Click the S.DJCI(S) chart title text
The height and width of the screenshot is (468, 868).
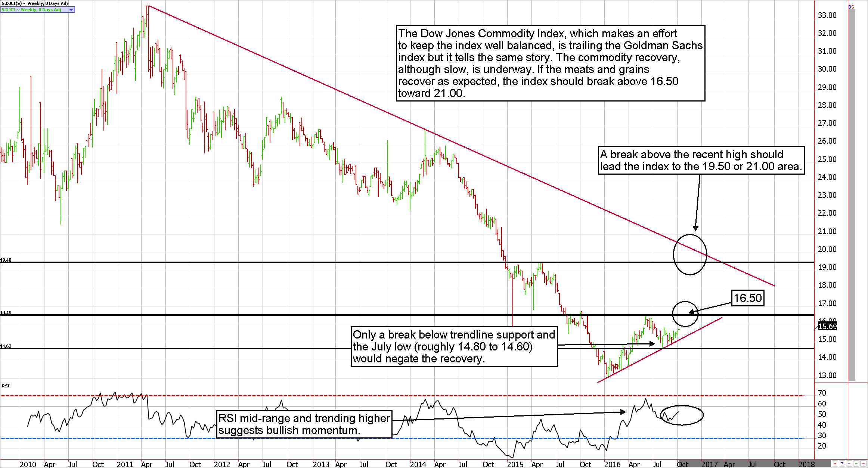coord(34,3)
